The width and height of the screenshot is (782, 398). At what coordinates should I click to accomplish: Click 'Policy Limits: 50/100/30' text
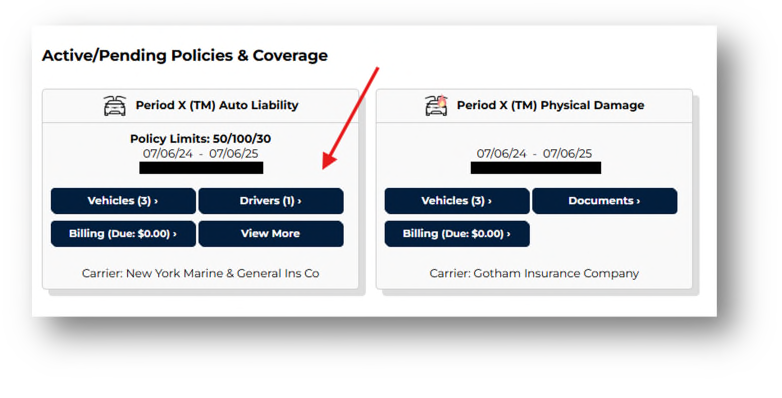(200, 139)
